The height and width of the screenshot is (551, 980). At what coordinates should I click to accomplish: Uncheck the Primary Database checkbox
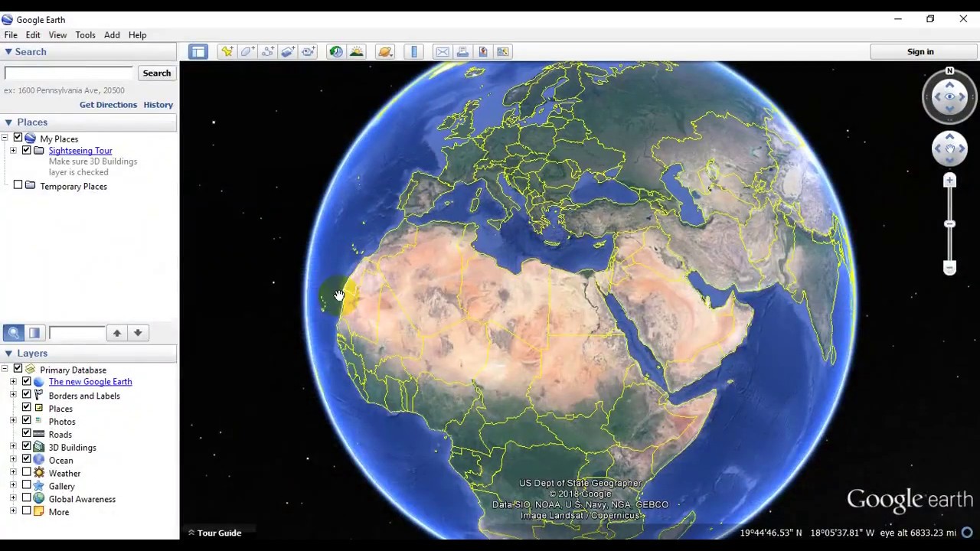pyautogui.click(x=18, y=369)
